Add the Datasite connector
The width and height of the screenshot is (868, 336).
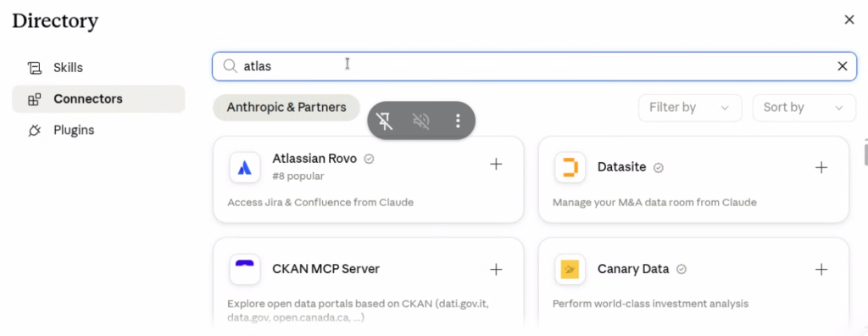point(821,167)
